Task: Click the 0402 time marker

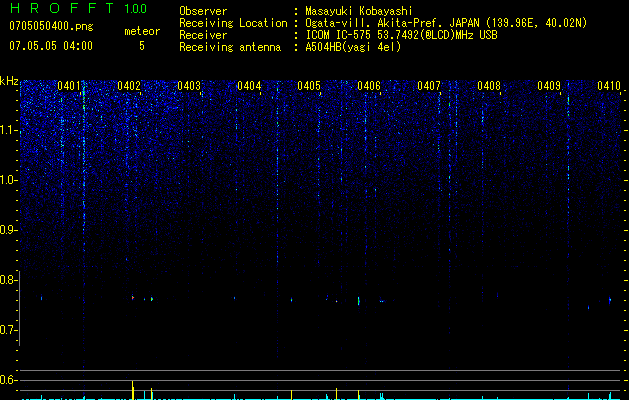Action: pos(129,85)
